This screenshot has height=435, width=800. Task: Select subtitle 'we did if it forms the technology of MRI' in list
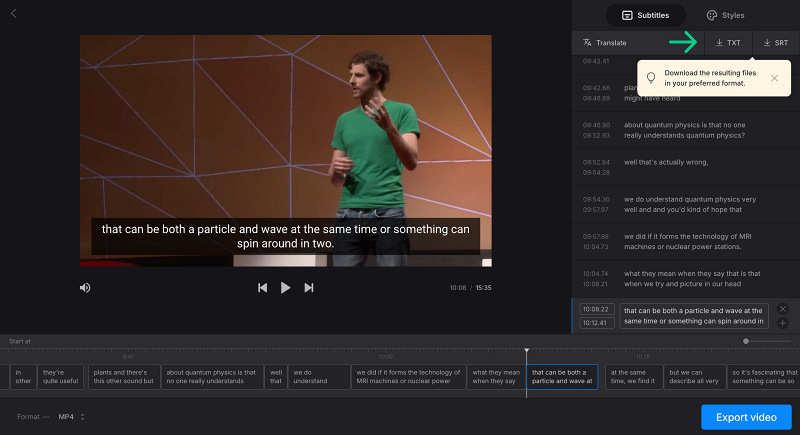click(x=686, y=242)
